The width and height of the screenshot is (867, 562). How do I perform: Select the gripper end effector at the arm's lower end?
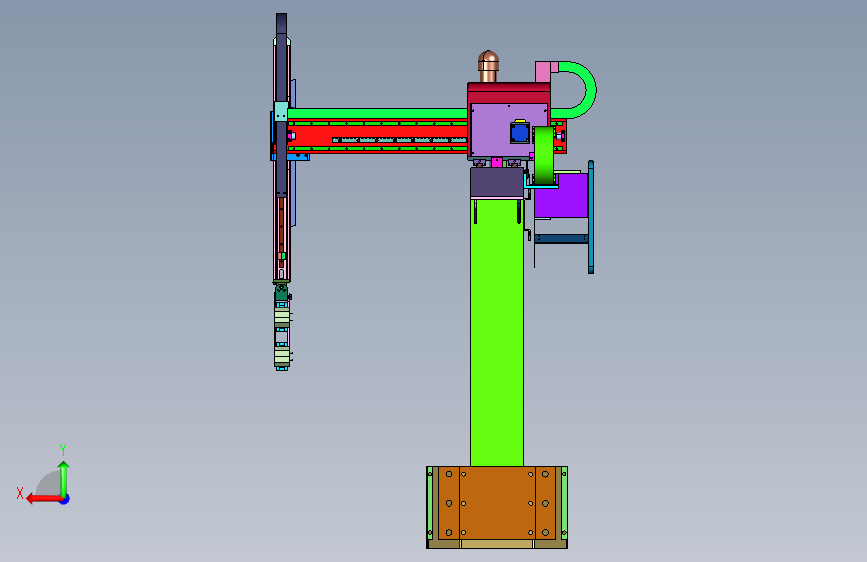(x=282, y=326)
